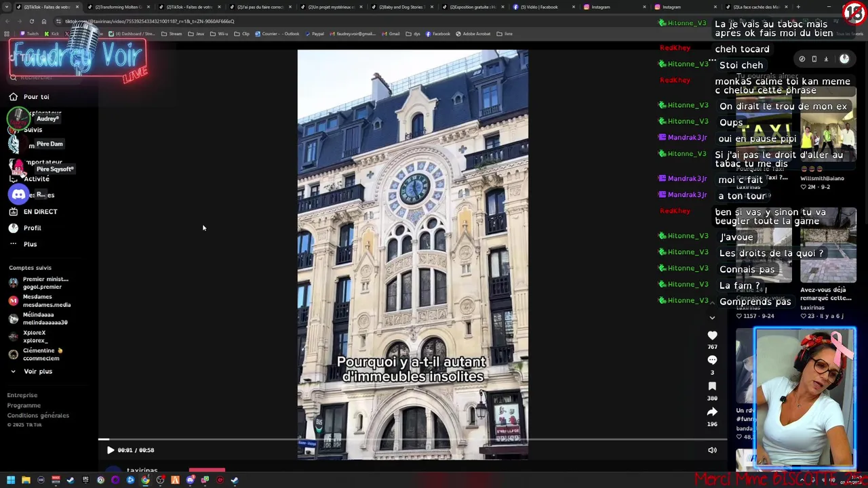Seek along the video progress bar

[x=412, y=440]
